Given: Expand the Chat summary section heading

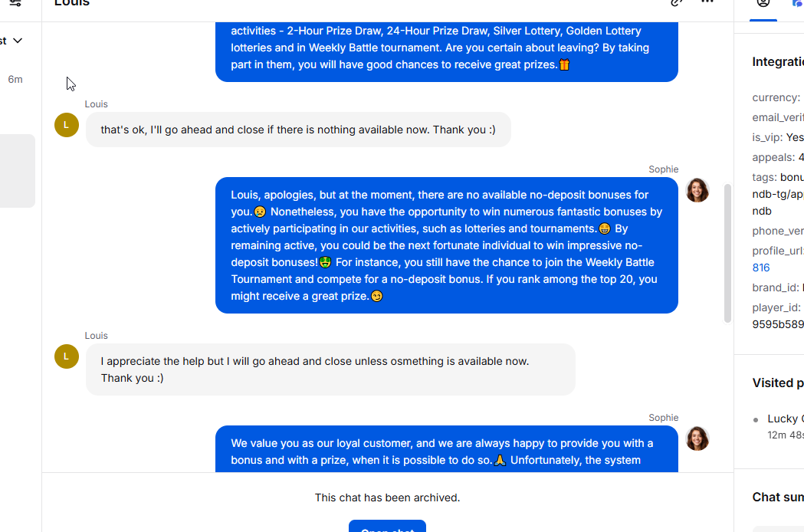Looking at the screenshot, I should 777,497.
